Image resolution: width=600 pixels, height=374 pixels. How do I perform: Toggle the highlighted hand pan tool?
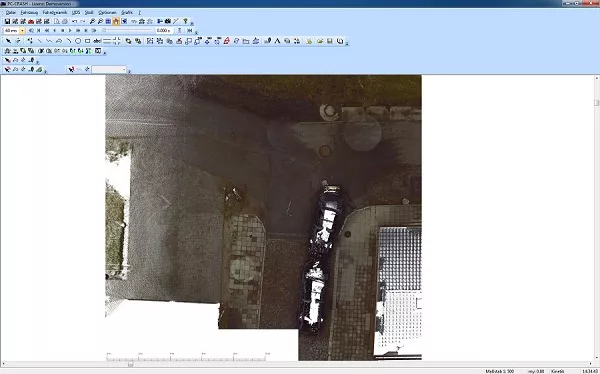point(116,21)
